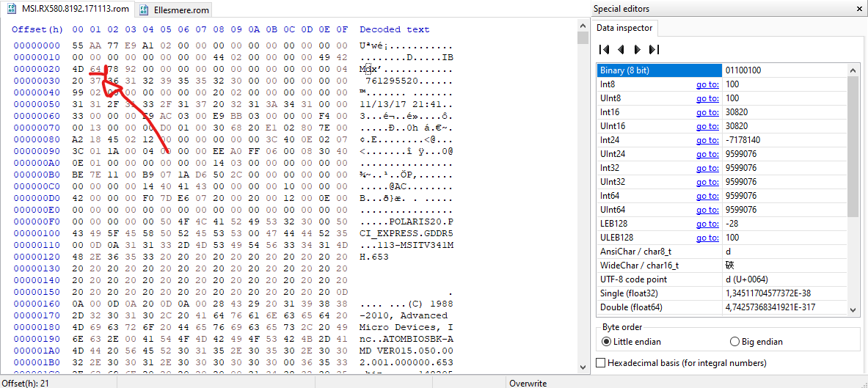Image resolution: width=868 pixels, height=388 pixels.
Task: Click decoded text -2010, Advanced
Action: 404,315
